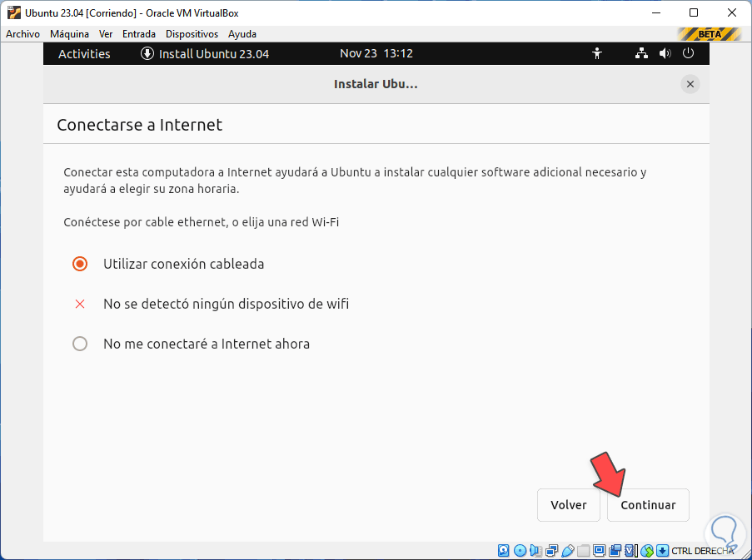The image size is (752, 560).
Task: Click the hard disk activity status icon
Action: [504, 550]
